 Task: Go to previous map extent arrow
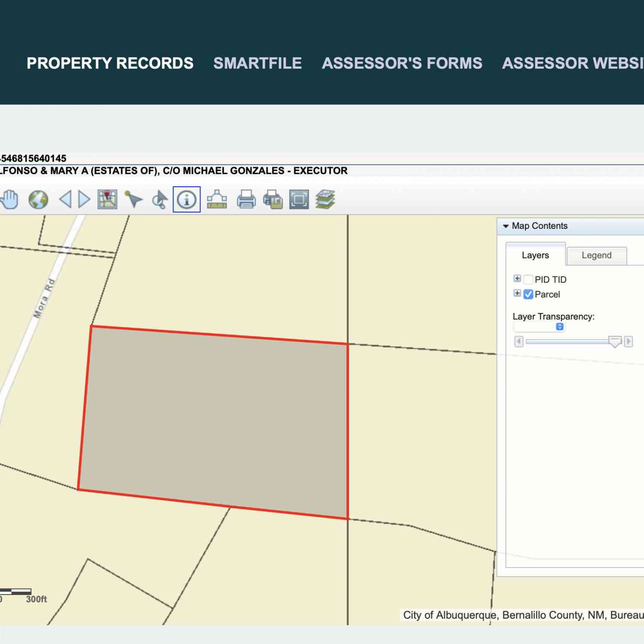65,200
